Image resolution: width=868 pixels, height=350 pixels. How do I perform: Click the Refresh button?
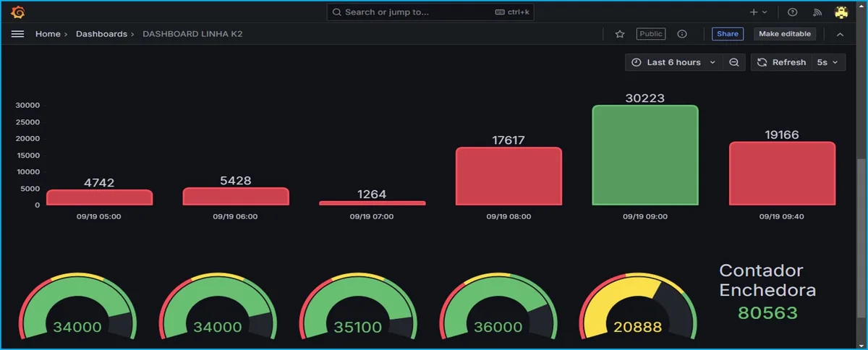(x=781, y=62)
